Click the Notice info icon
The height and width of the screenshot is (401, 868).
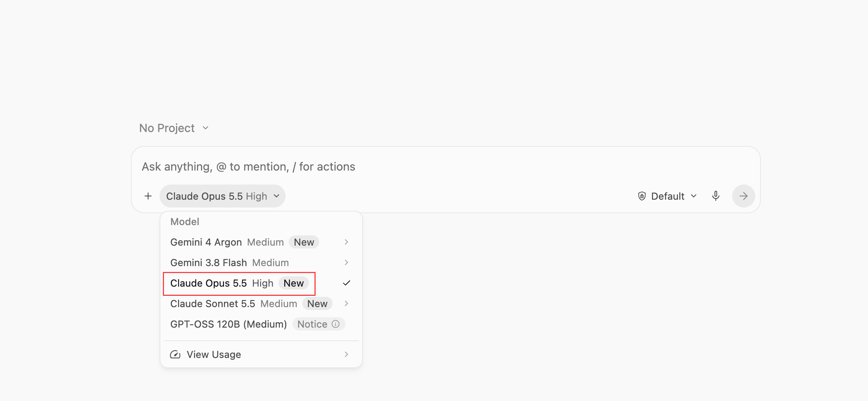336,324
